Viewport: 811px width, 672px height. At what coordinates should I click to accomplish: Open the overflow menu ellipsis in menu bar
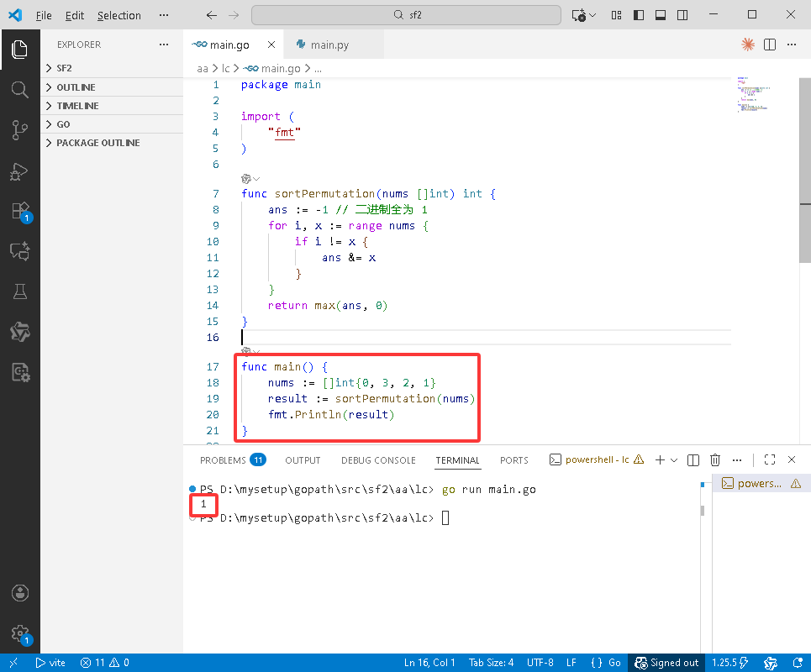pyautogui.click(x=164, y=15)
